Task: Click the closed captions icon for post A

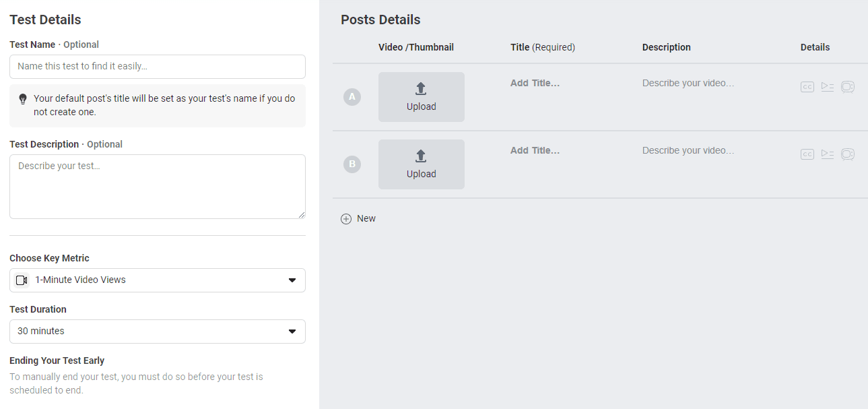Action: (x=807, y=87)
